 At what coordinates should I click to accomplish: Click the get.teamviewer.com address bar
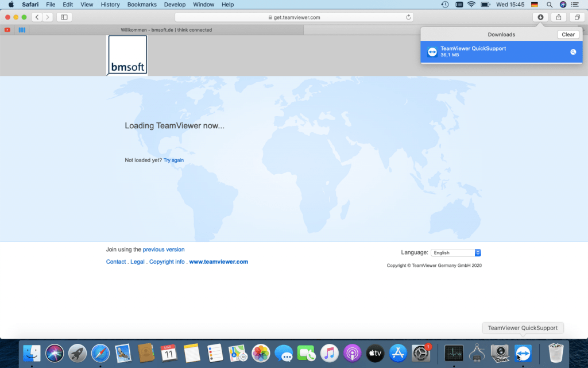point(295,17)
